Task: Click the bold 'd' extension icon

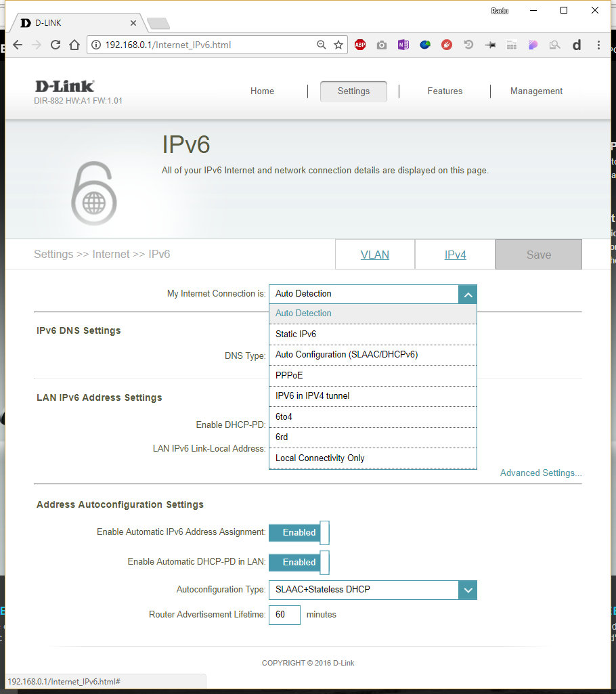Action: (577, 45)
